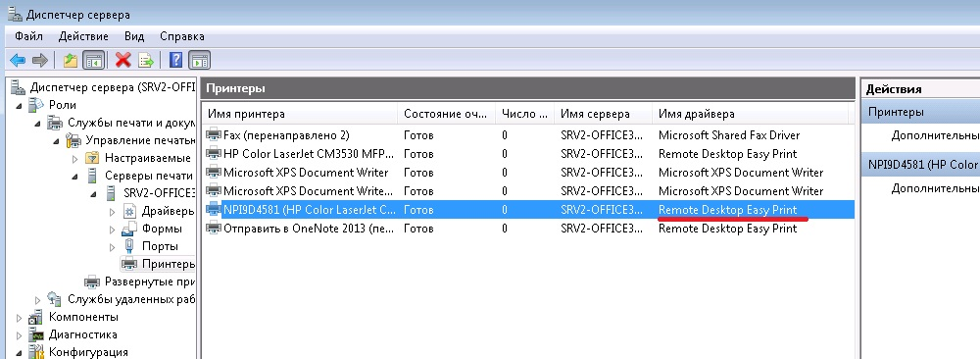The height and width of the screenshot is (359, 980).
Task: Open the Действие menu
Action: (x=83, y=36)
